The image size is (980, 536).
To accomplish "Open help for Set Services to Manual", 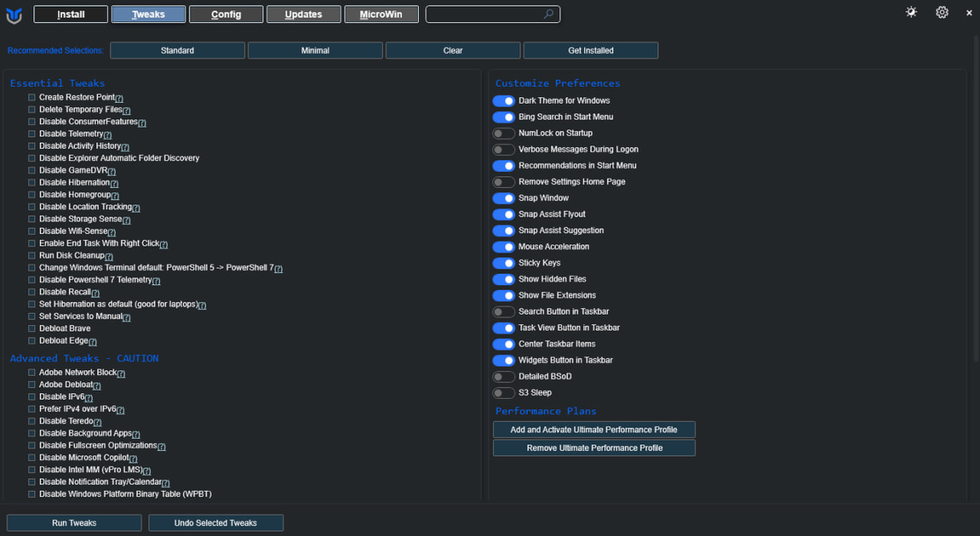I will [127, 318].
